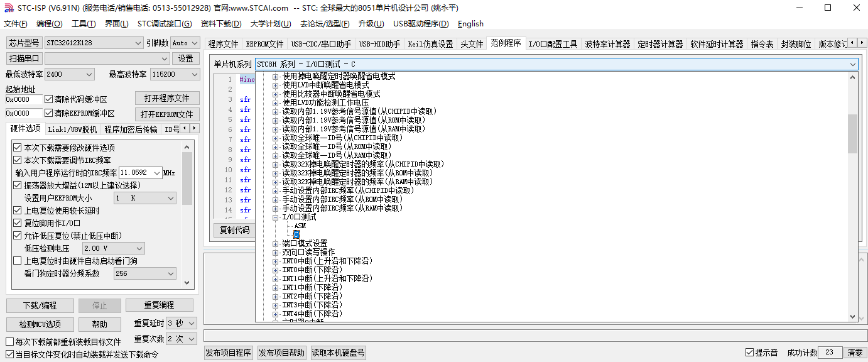Click the down arrow of hardware options scrollbar

tap(187, 283)
